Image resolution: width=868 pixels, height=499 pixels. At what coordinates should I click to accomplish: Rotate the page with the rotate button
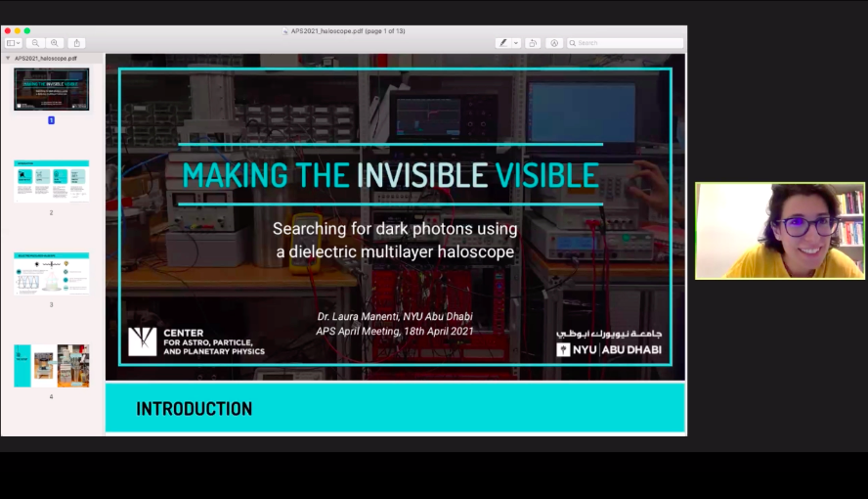[533, 43]
